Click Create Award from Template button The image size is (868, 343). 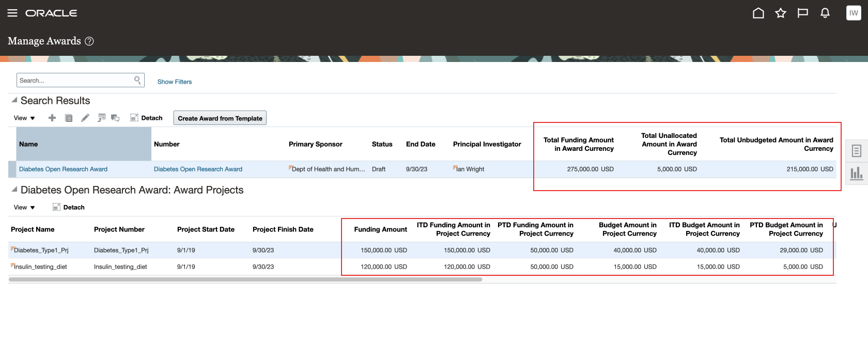tap(220, 118)
